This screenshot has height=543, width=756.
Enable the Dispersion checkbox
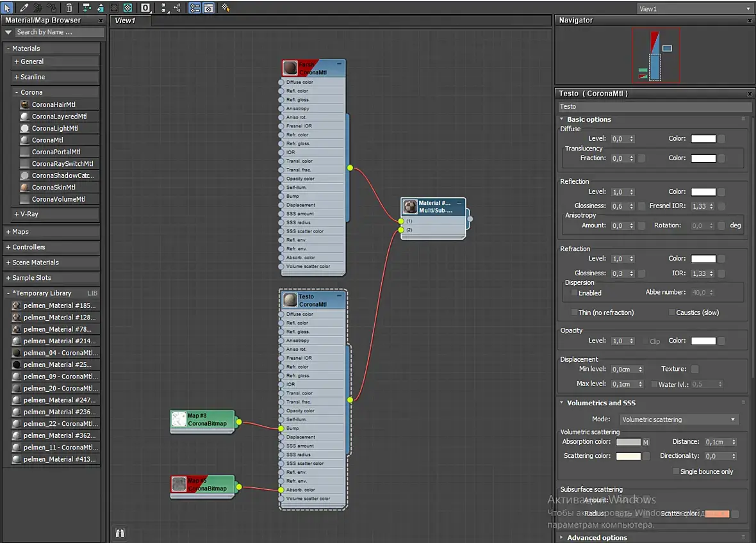574,293
